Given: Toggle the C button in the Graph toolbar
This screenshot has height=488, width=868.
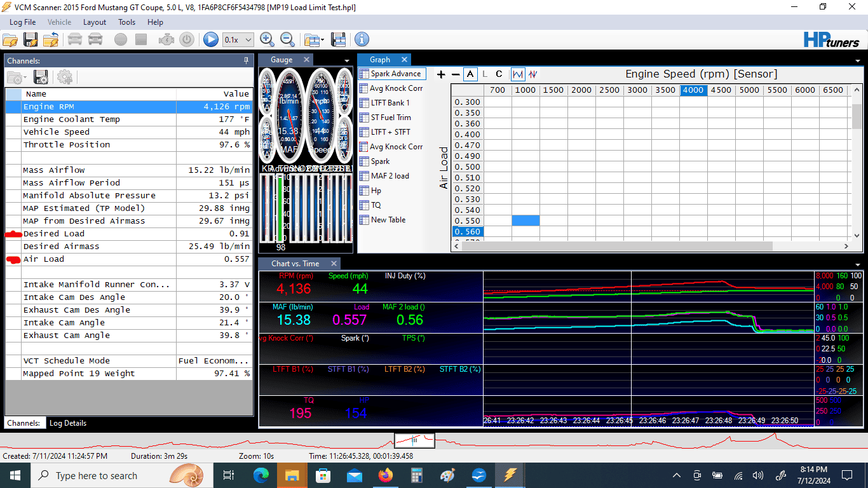Looking at the screenshot, I should 499,74.
